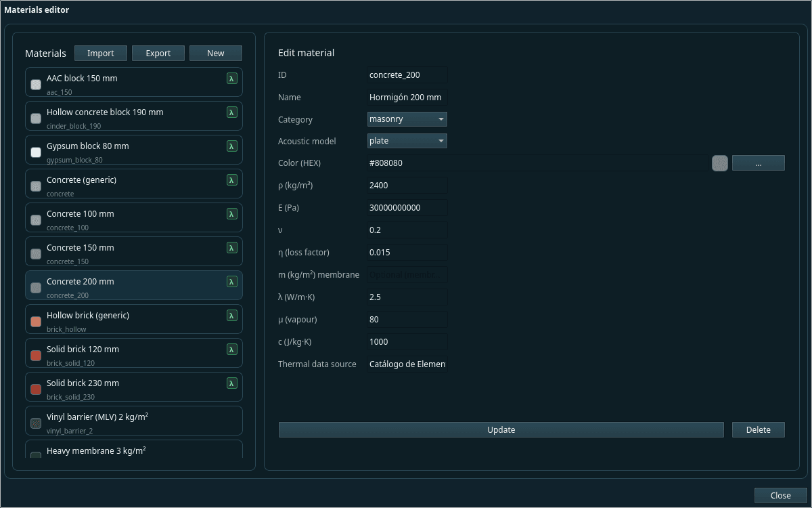Click the μ (vapour) field showing 80
812x508 pixels.
[407, 320]
